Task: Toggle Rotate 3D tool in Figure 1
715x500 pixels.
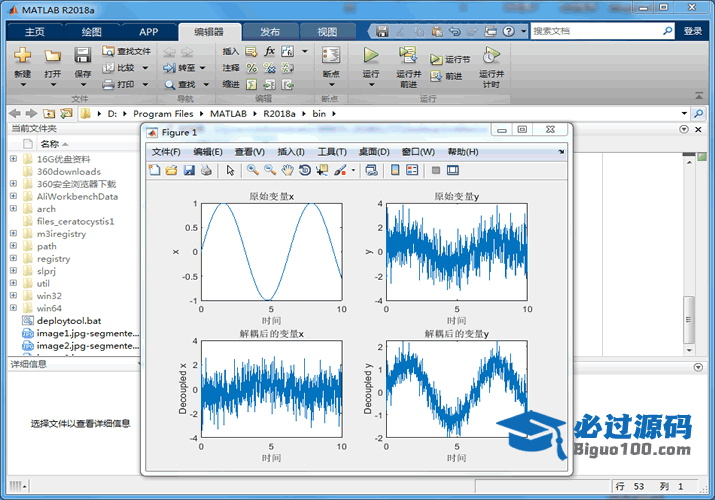Action: click(305, 170)
